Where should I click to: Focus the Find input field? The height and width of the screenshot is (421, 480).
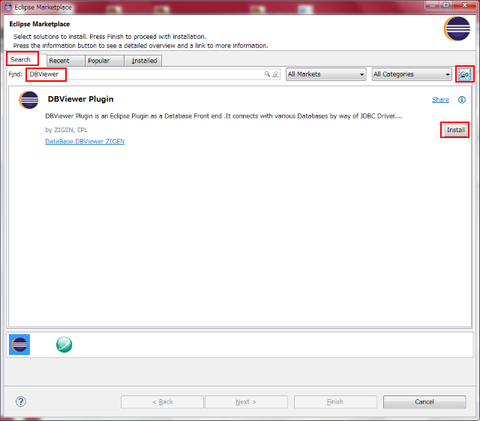[153, 74]
